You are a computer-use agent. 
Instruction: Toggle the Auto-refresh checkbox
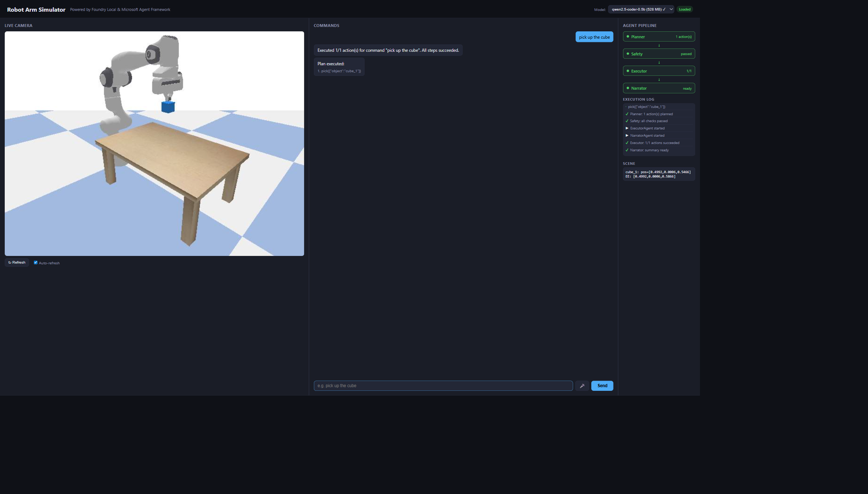pos(36,262)
